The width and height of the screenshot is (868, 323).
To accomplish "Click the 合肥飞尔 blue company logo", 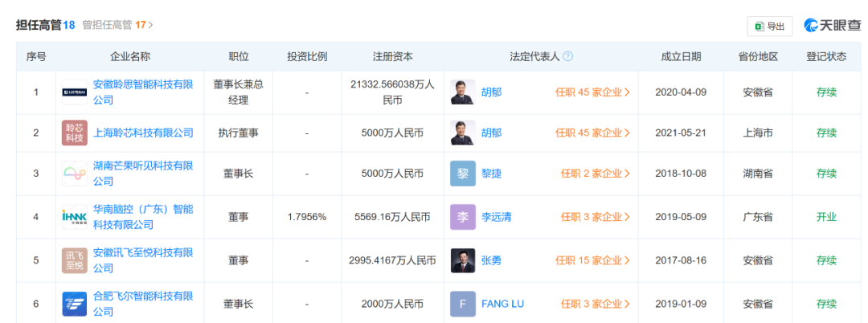I will (75, 304).
